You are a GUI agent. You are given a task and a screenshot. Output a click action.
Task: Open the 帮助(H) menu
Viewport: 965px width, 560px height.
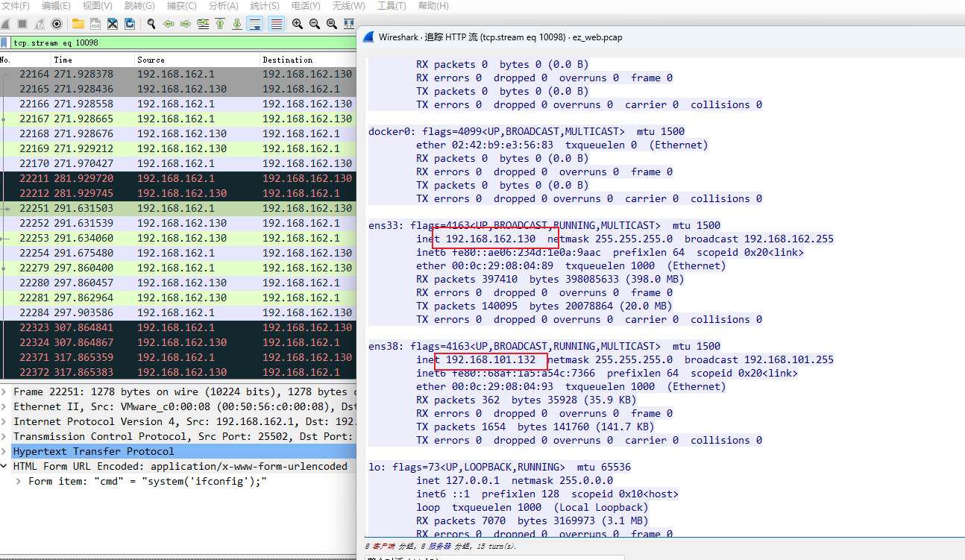433,6
